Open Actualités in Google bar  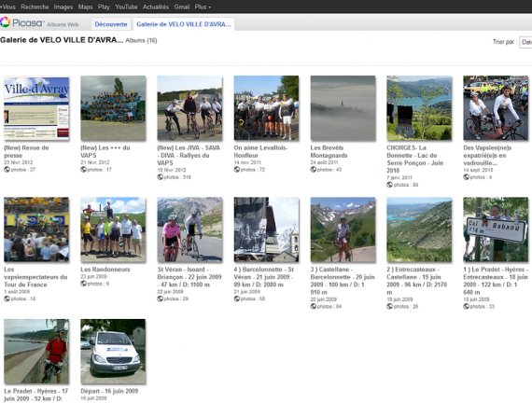click(x=155, y=7)
